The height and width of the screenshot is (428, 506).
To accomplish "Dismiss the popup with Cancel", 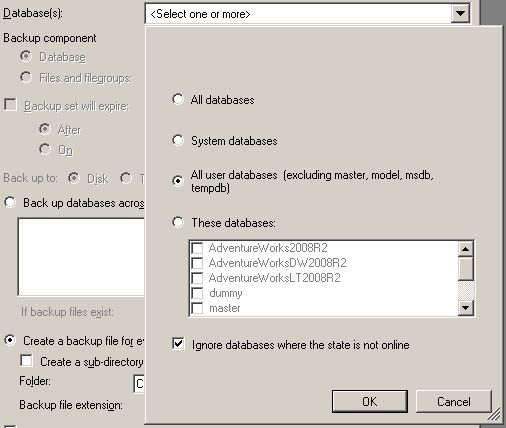I will (x=454, y=401).
